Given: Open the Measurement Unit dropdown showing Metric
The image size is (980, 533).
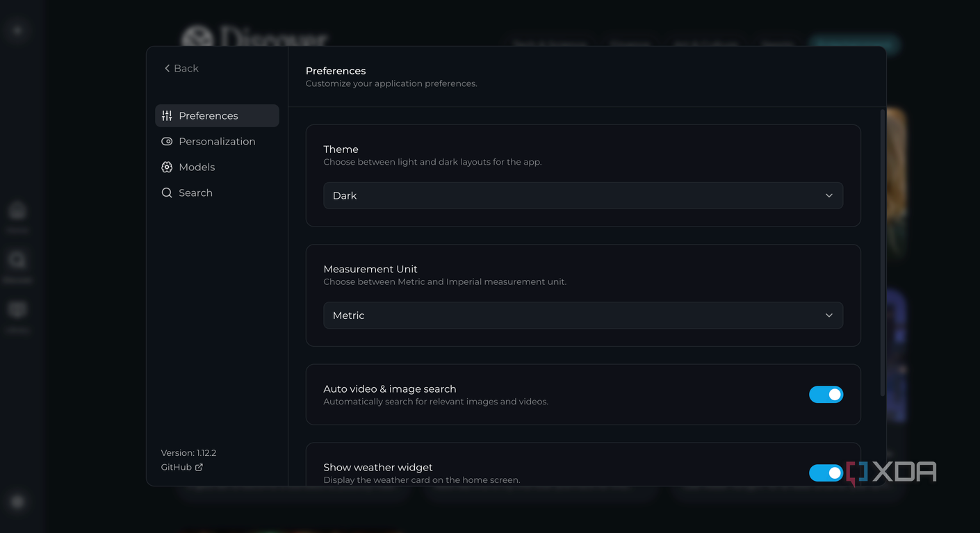Looking at the screenshot, I should (583, 315).
